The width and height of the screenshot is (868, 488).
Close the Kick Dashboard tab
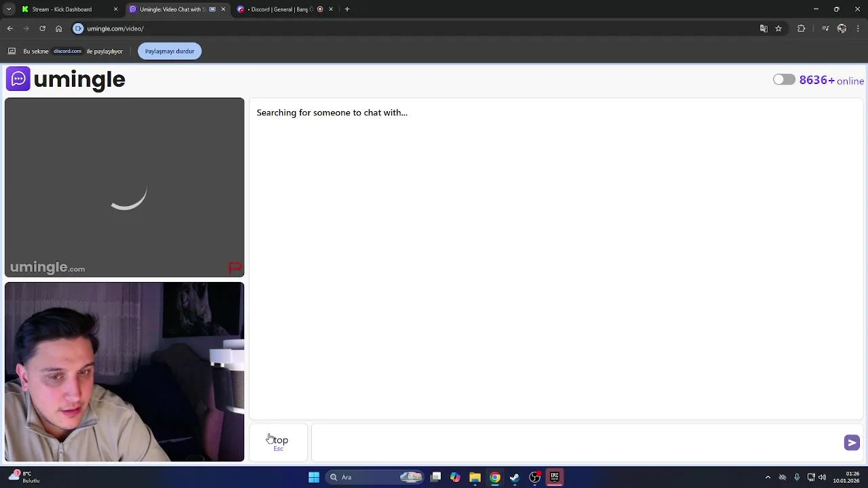point(115,9)
